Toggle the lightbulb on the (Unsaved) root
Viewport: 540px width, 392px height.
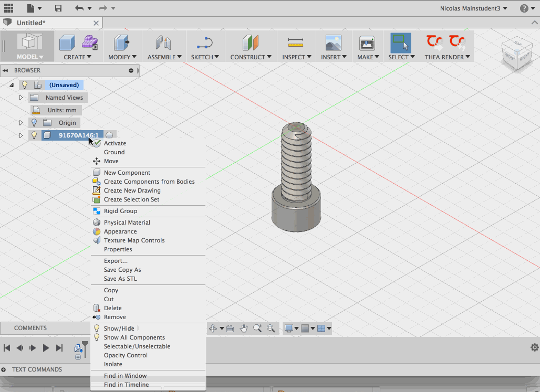(25, 84)
